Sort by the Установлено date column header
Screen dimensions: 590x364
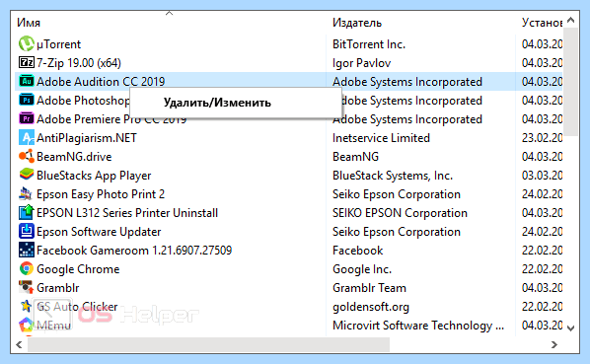click(542, 23)
